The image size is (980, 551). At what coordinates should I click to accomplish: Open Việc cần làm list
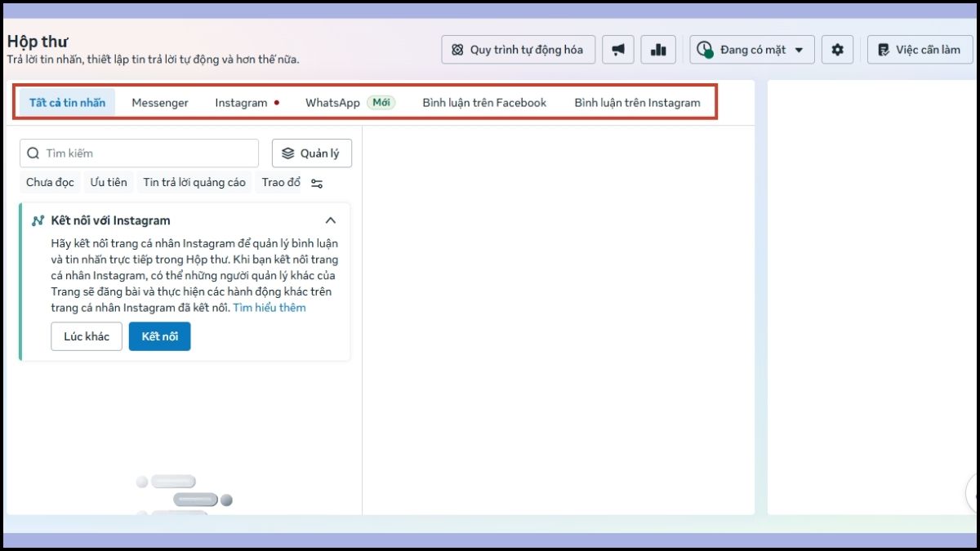coord(920,50)
